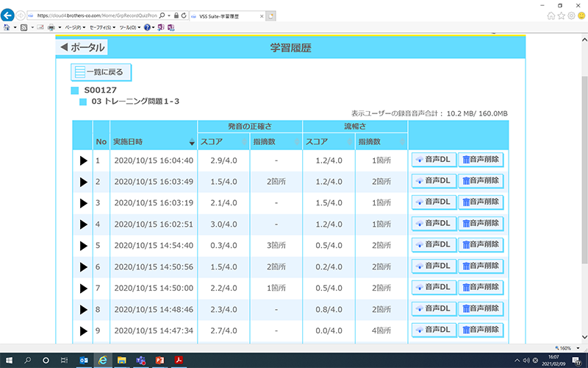Refresh the page from address bar
Screen dimensions: 588x368
(184, 15)
